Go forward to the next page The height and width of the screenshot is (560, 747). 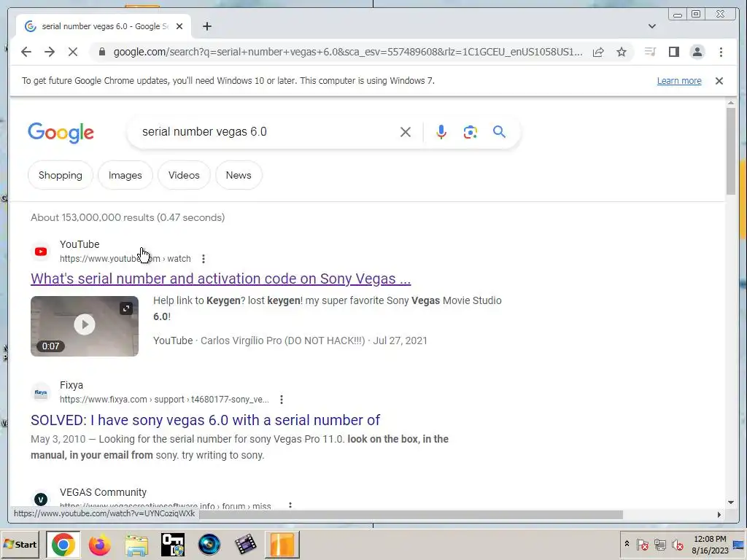tap(50, 52)
